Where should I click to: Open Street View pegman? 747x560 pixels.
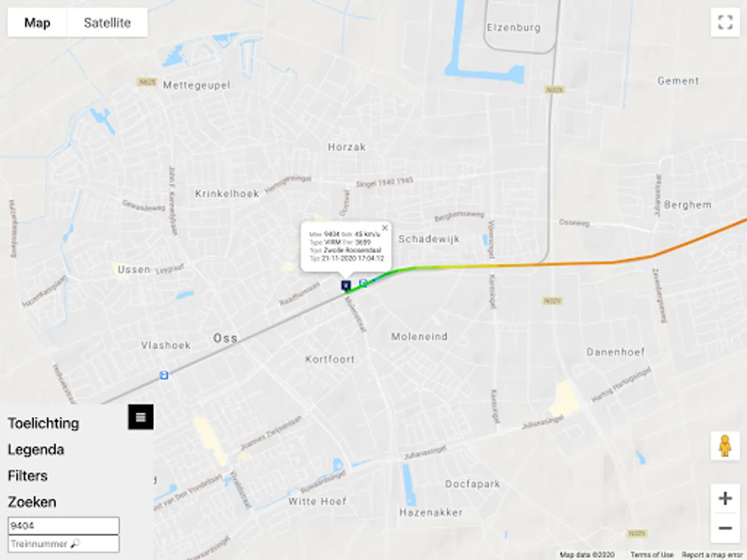(x=725, y=446)
